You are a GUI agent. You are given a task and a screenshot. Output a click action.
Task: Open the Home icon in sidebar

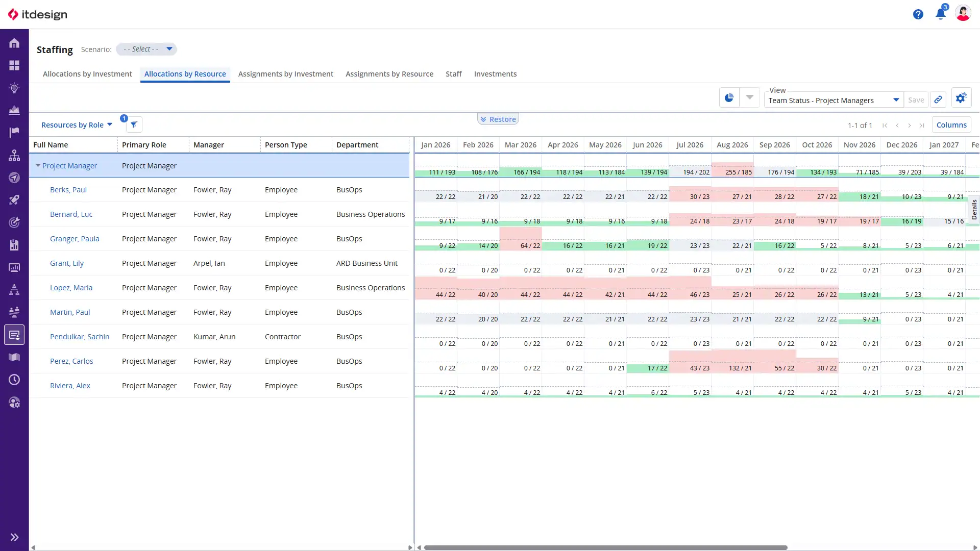14,43
